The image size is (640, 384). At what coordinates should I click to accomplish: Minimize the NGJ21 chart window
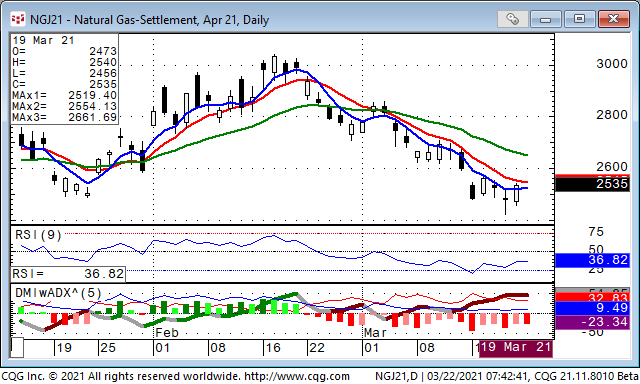click(546, 19)
